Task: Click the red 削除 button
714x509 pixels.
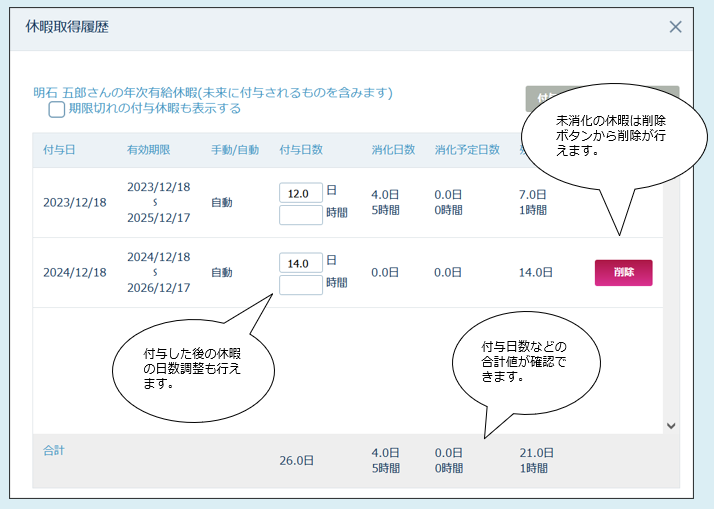Action: tap(623, 273)
